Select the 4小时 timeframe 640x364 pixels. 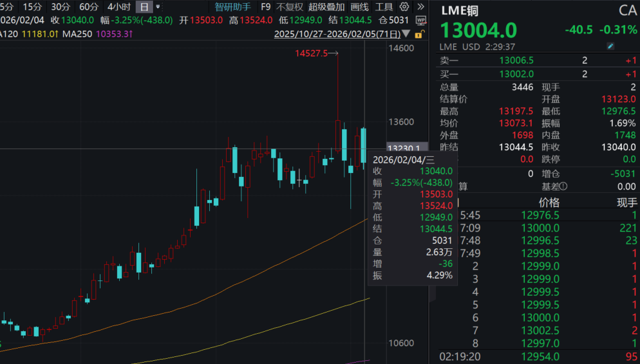coord(118,7)
